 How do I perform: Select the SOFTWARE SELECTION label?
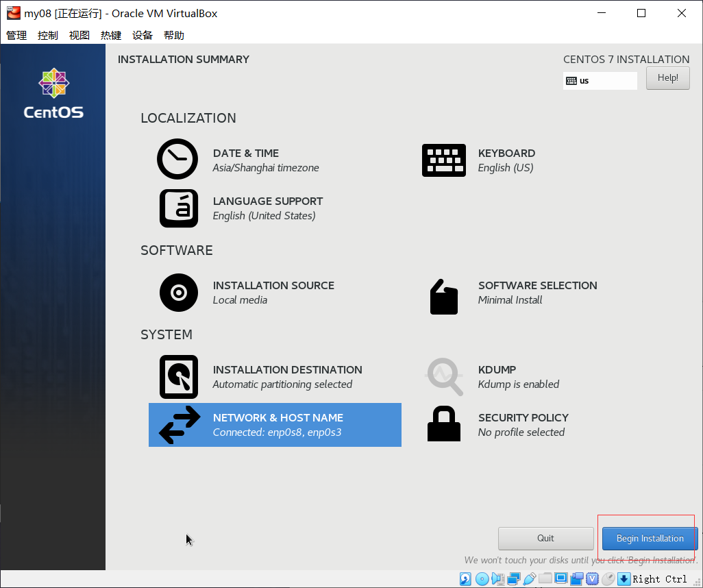538,286
